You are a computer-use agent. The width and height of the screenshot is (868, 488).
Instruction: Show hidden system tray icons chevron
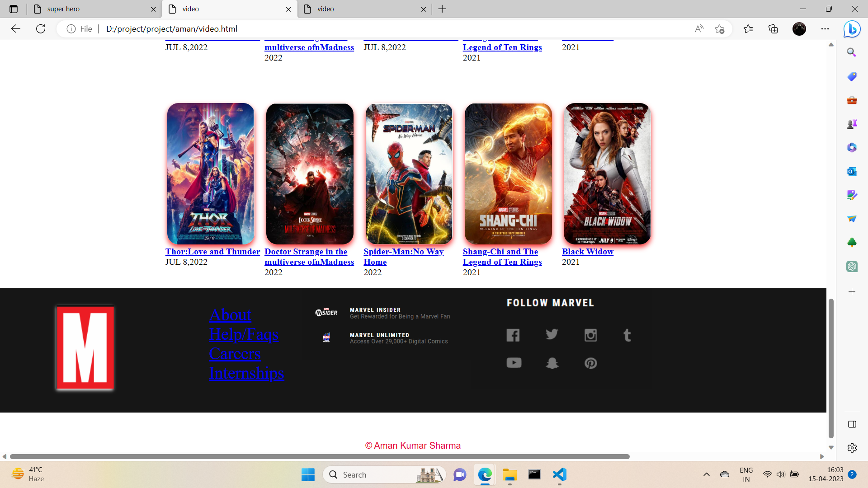pos(706,474)
